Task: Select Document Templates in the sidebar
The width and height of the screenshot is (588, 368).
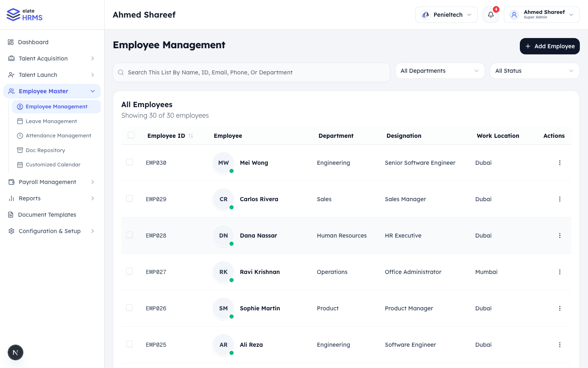Action: pos(47,215)
